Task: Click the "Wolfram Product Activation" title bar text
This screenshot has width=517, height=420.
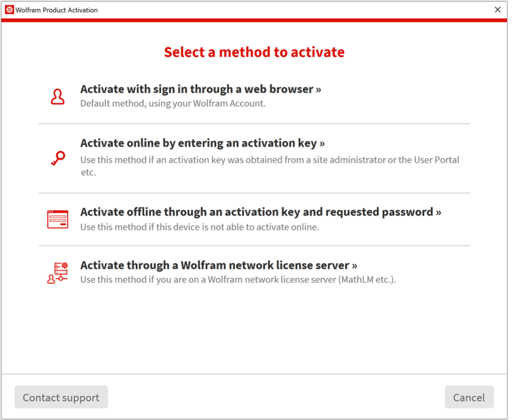Action: [56, 10]
